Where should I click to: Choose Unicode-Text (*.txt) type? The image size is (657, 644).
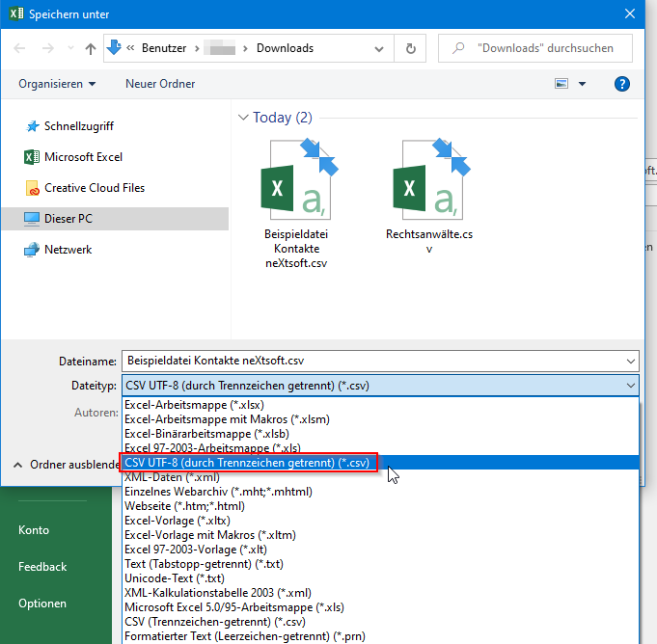click(380, 578)
